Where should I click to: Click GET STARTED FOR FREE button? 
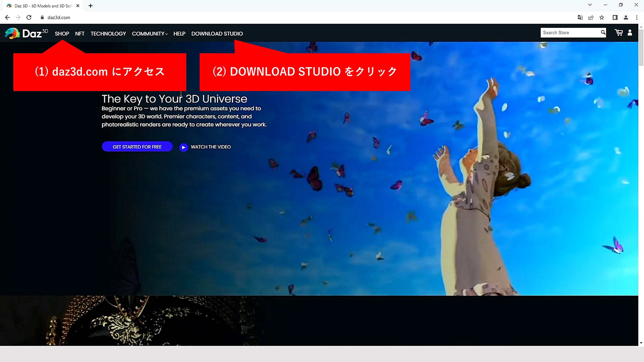pos(137,147)
